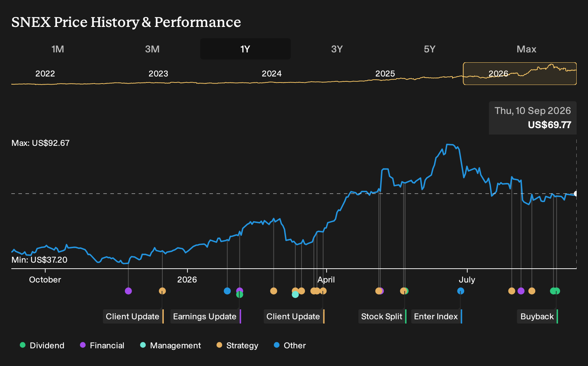Image resolution: width=588 pixels, height=366 pixels.
Task: Click the blue marker above the Enter Index label
Action: tap(461, 291)
